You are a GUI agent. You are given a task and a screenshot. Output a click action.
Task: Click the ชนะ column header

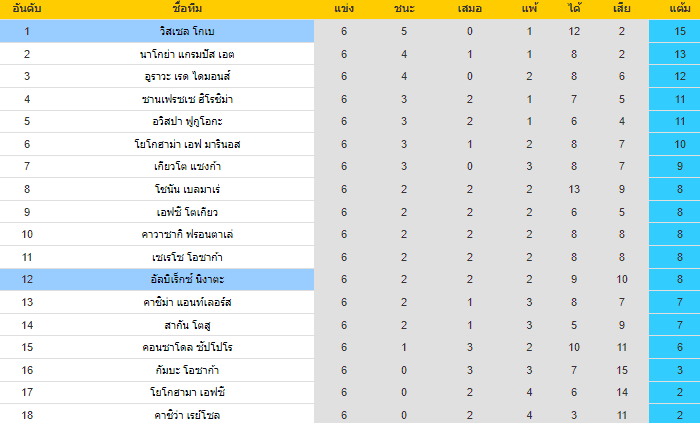click(x=403, y=9)
